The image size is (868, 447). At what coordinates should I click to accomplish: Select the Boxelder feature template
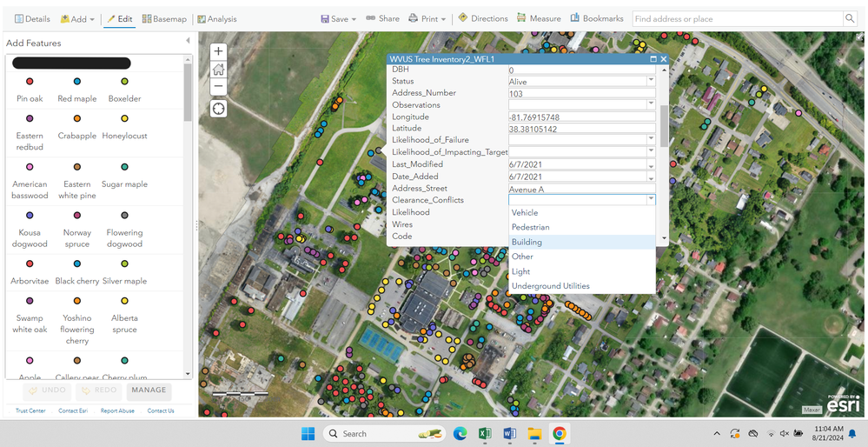pos(124,90)
